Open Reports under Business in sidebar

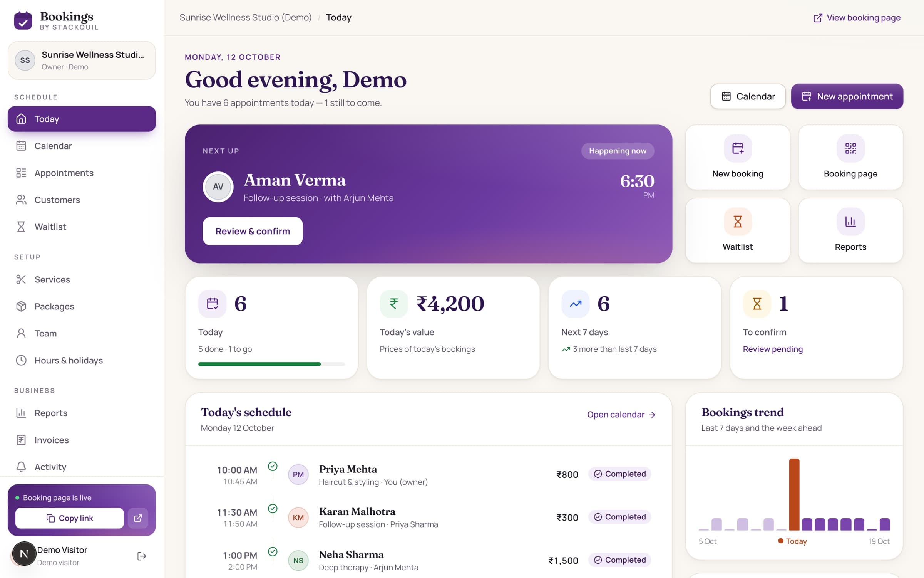(x=82, y=413)
